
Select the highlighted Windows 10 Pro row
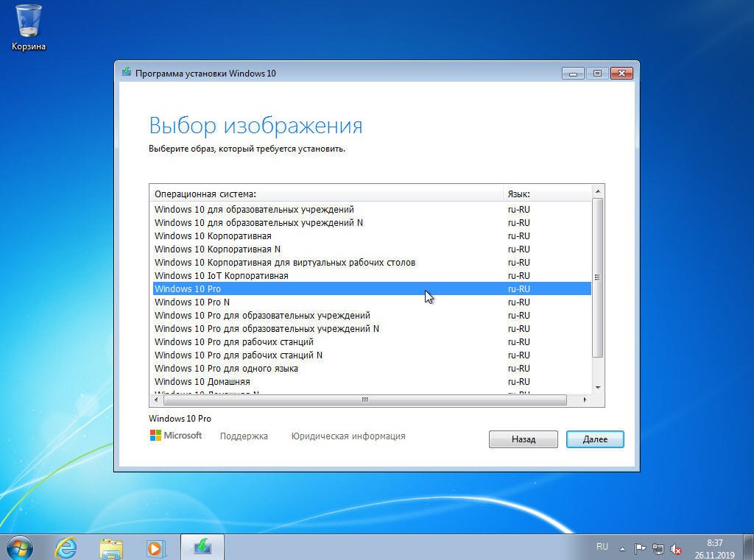[x=372, y=289]
